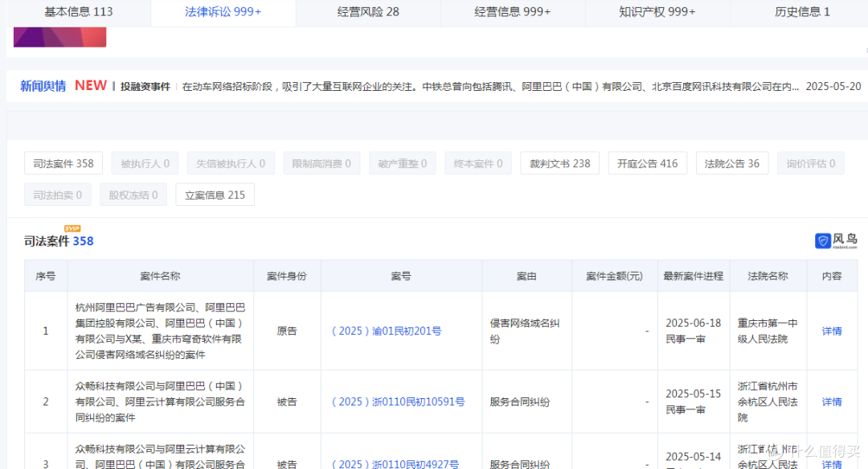The width and height of the screenshot is (868, 469).
Task: Click 被告 in the 浙0110民初10591号 row
Action: [287, 402]
